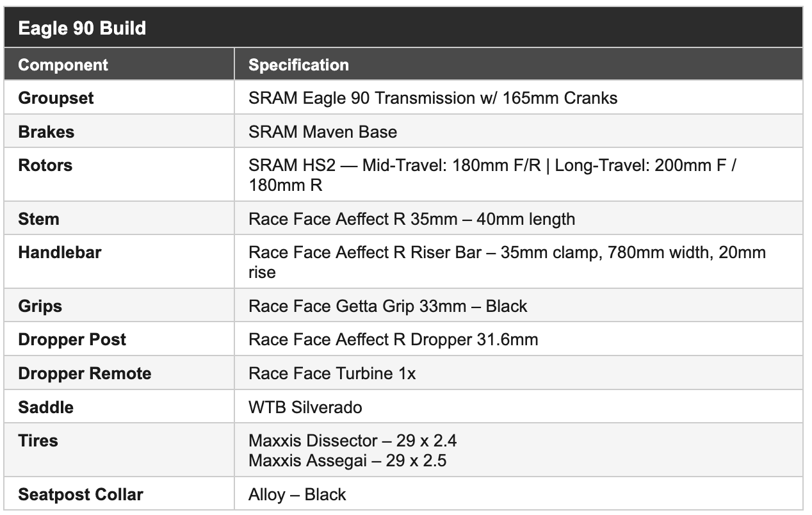Select the Seatpost Collar row label
Image resolution: width=812 pixels, height=515 pixels.
click(x=81, y=495)
